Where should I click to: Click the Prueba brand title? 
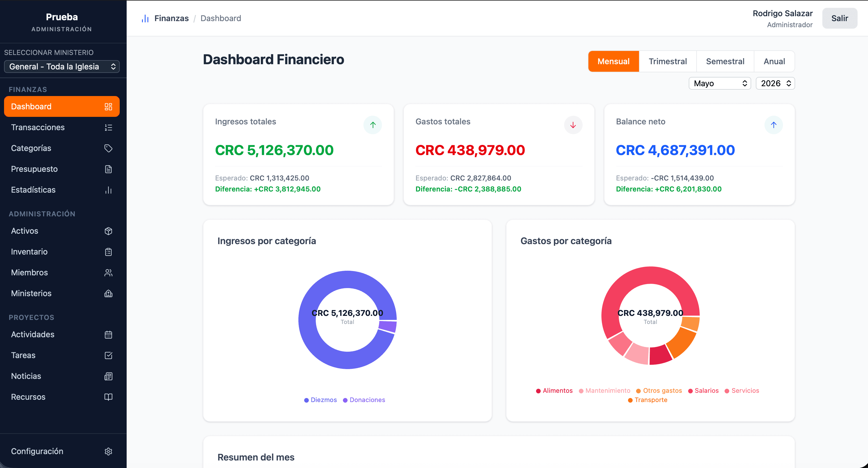(x=62, y=17)
